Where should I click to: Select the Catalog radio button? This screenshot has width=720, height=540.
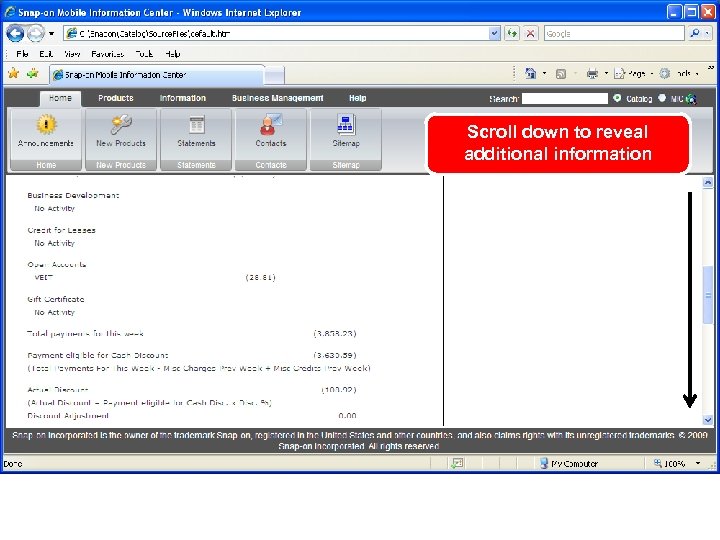617,98
